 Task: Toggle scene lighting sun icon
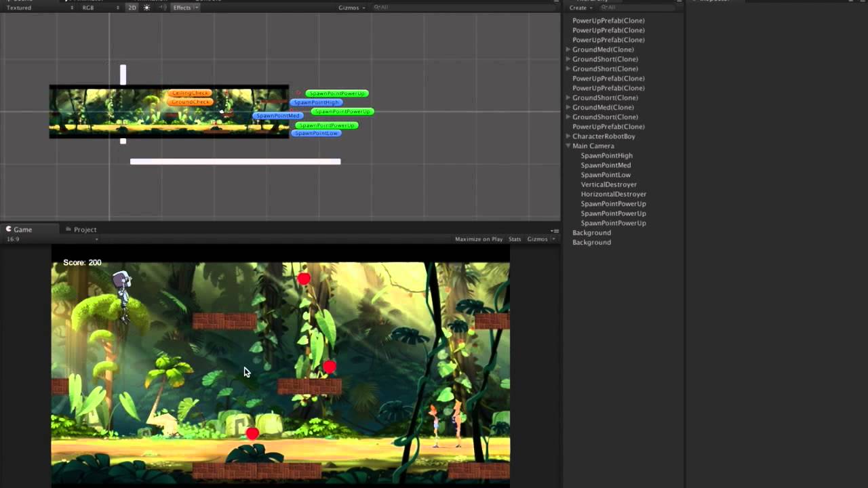tap(146, 7)
